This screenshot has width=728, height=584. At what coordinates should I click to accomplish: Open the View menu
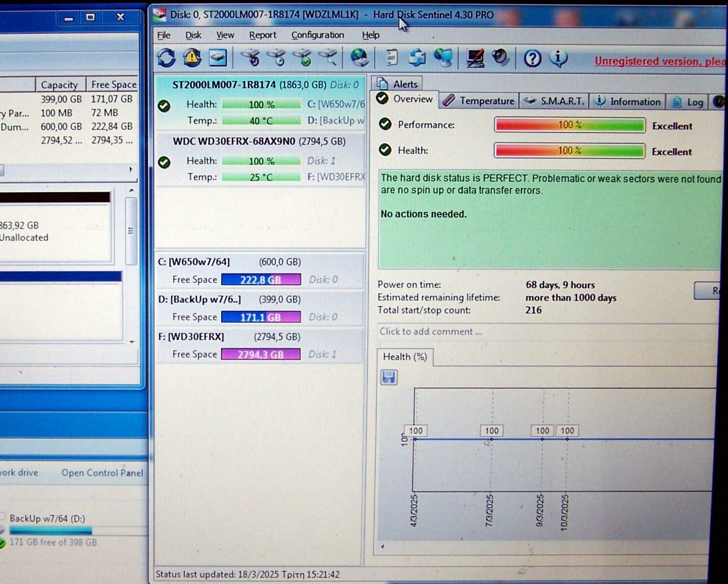(x=225, y=35)
